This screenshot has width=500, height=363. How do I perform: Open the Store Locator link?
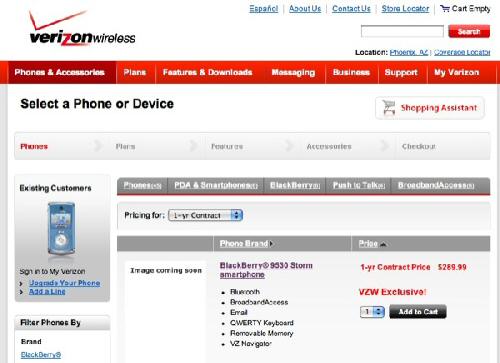[405, 9]
